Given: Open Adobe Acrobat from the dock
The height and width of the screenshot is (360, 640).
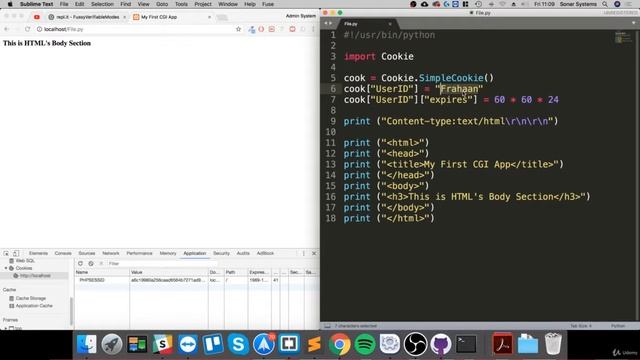Looking at the screenshot, I should 502,344.
